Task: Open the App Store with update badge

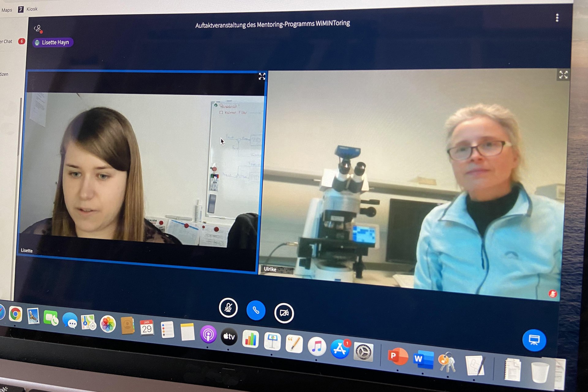Action: [x=340, y=349]
